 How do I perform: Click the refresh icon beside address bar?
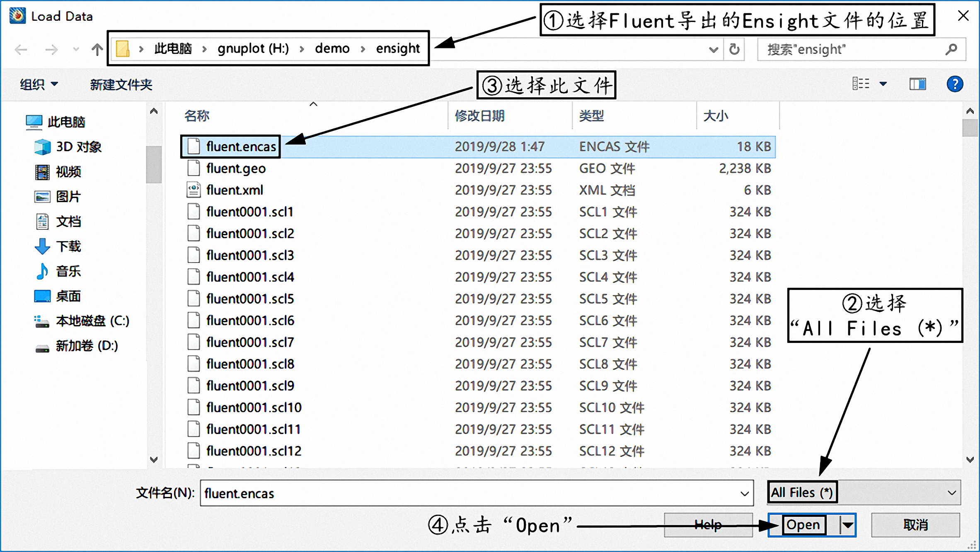pos(734,49)
